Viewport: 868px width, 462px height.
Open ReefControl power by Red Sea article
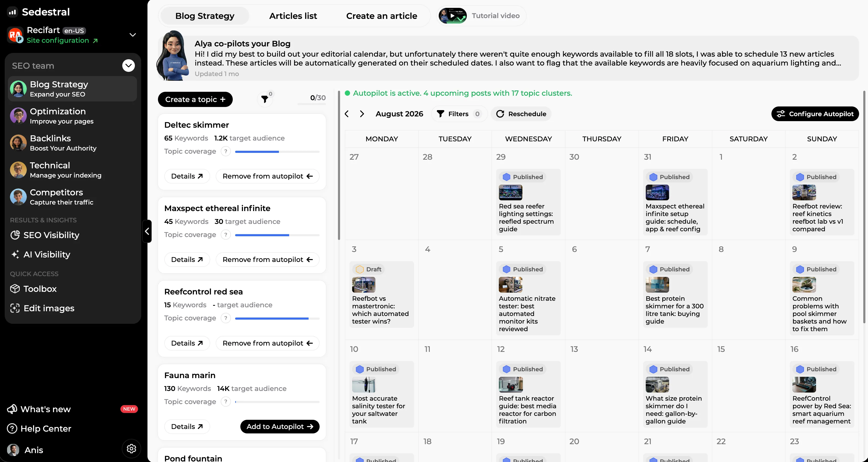coord(822,394)
